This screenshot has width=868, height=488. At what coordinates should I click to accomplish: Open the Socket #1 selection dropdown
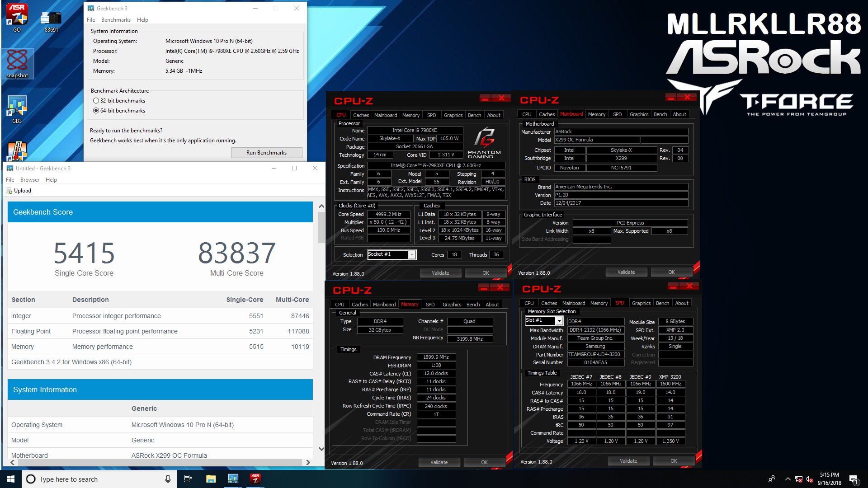(412, 255)
